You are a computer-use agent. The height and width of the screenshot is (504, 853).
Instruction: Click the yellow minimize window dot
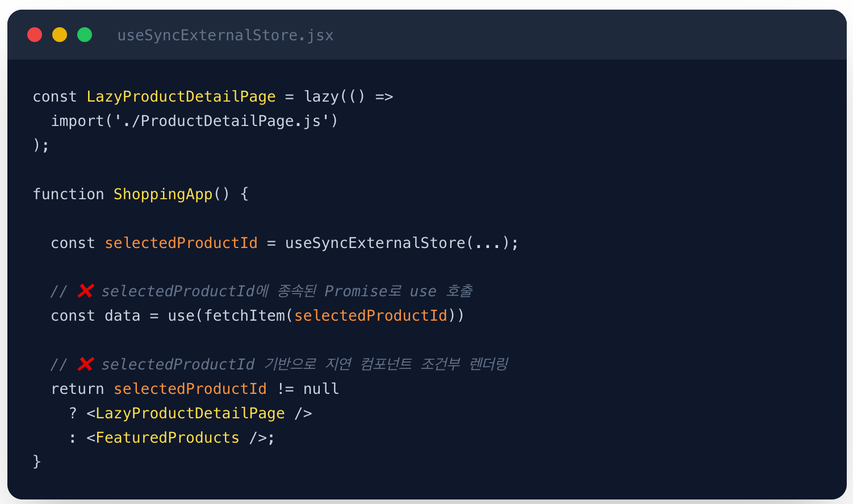(60, 35)
